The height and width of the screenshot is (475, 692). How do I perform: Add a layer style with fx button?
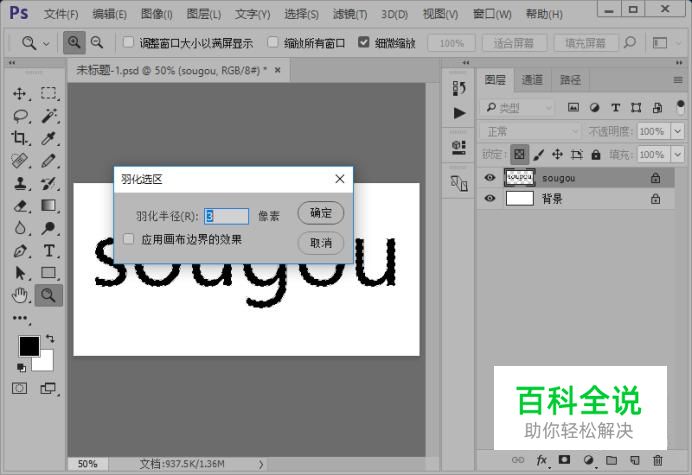pos(542,460)
